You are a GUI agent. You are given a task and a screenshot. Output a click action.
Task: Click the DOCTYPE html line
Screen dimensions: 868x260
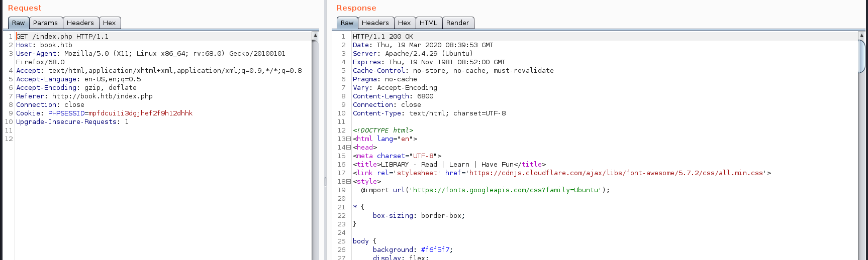383,131
